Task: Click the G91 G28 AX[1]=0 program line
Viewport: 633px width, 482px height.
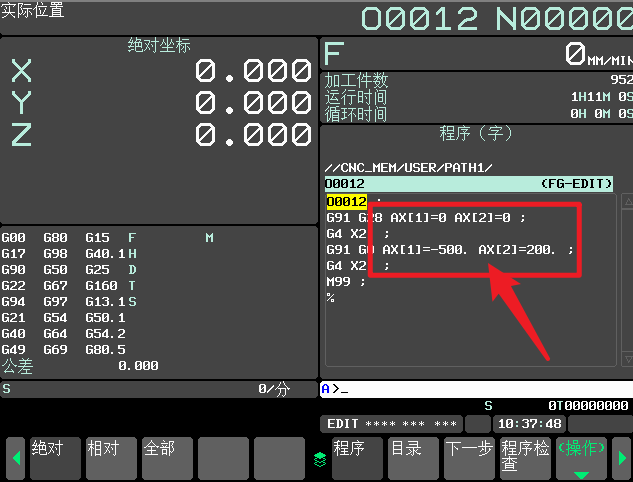Action: [424, 217]
